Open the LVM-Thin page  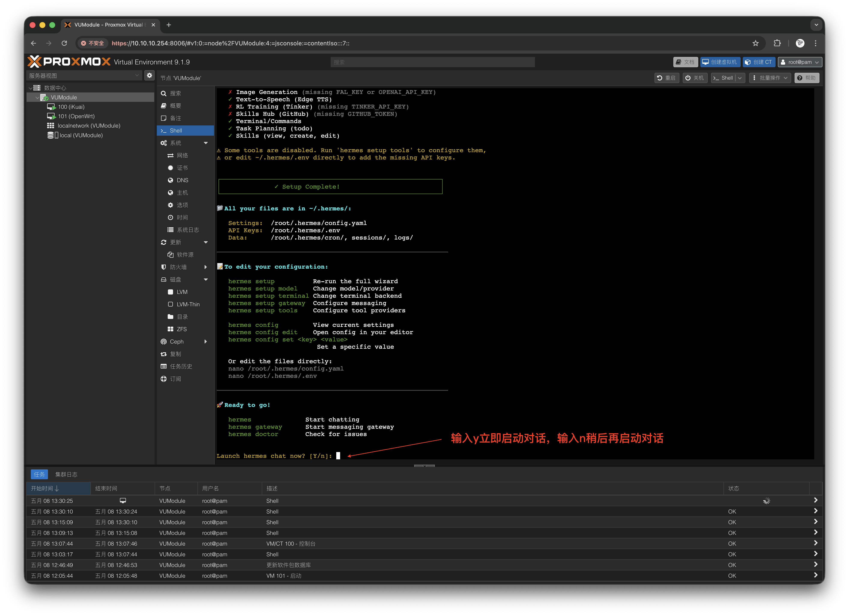tap(185, 304)
